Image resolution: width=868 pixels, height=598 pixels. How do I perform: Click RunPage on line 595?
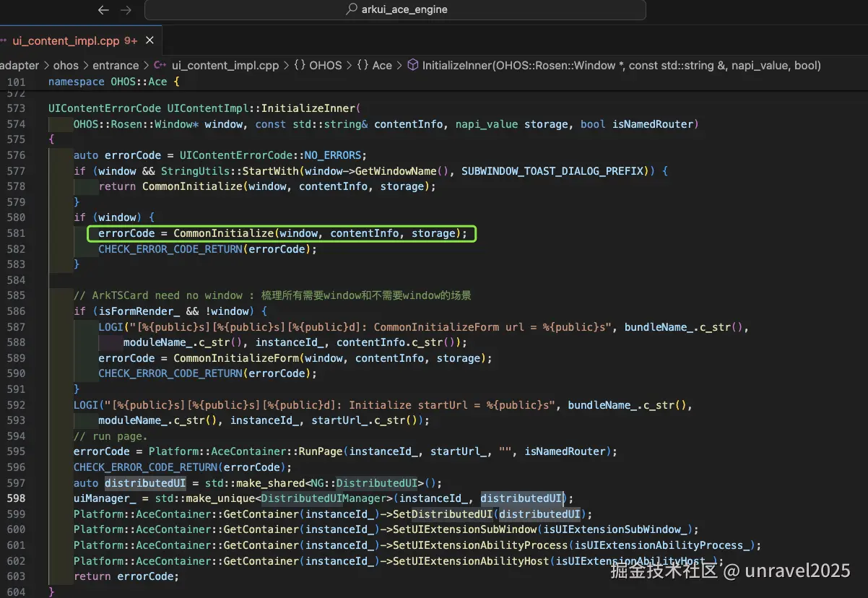click(x=321, y=451)
